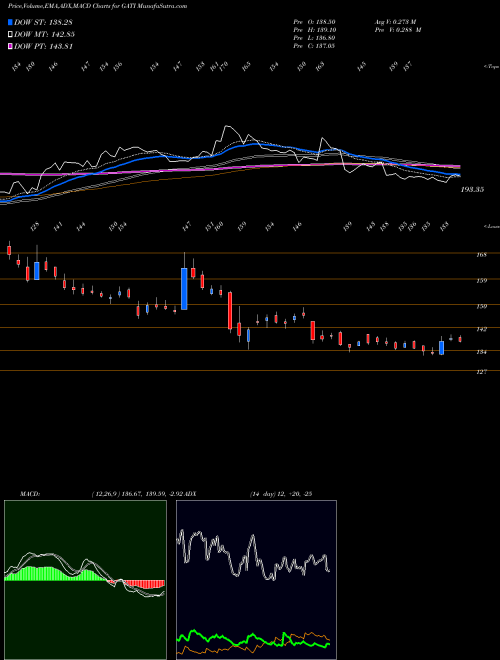This screenshot has width=500, height=660.
Task: Click the 'MACD:' indicator label
Action: 30,494
